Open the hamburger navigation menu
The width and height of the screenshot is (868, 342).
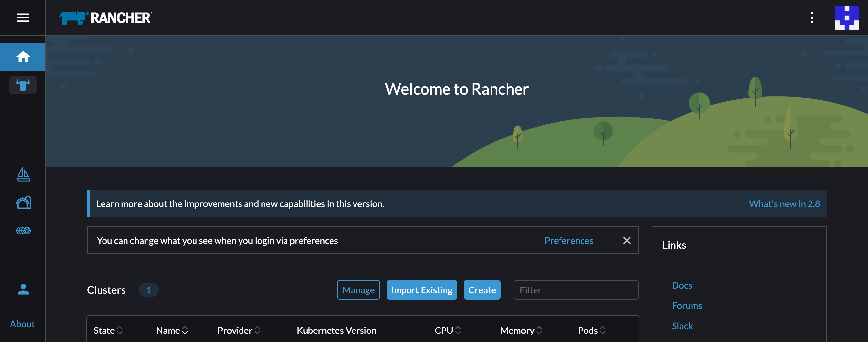click(x=23, y=18)
